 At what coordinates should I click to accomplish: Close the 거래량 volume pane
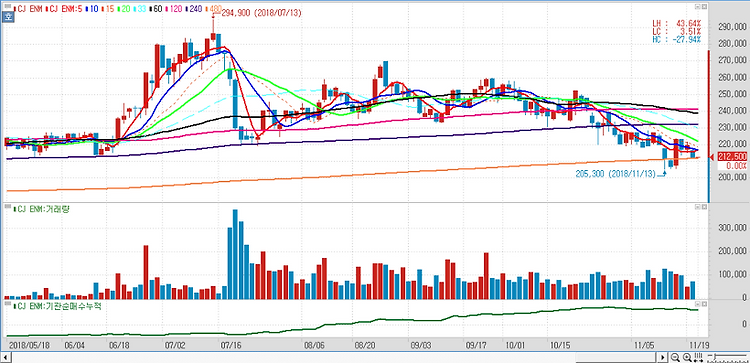(705, 207)
